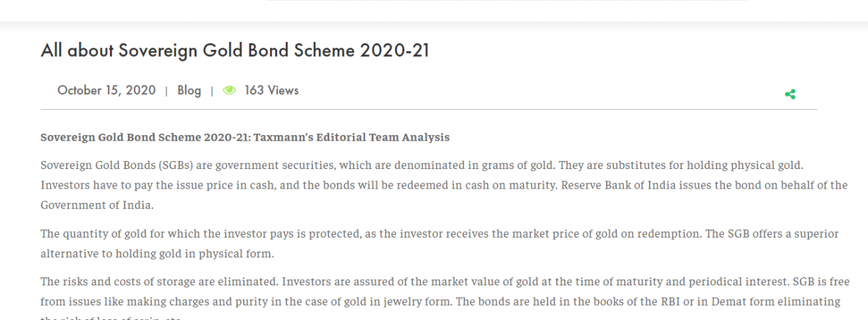The width and height of the screenshot is (868, 320).
Task: Click the separator between date and Blog
Action: pos(166,91)
